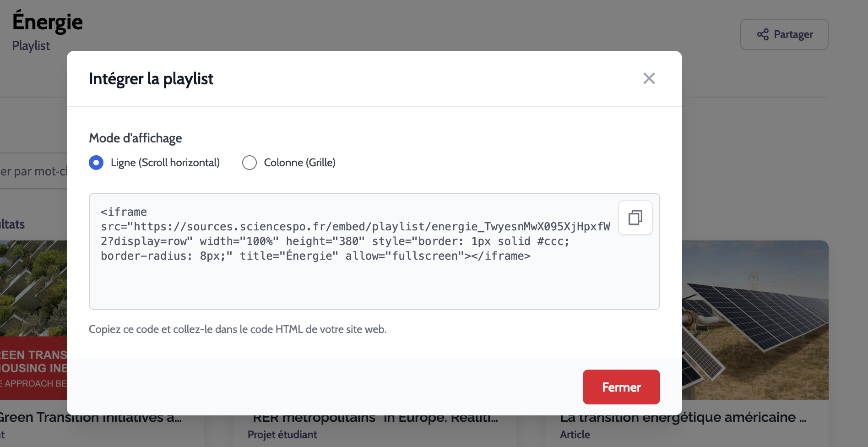Copy the iframe embed code
This screenshot has height=447, width=868.
click(635, 218)
